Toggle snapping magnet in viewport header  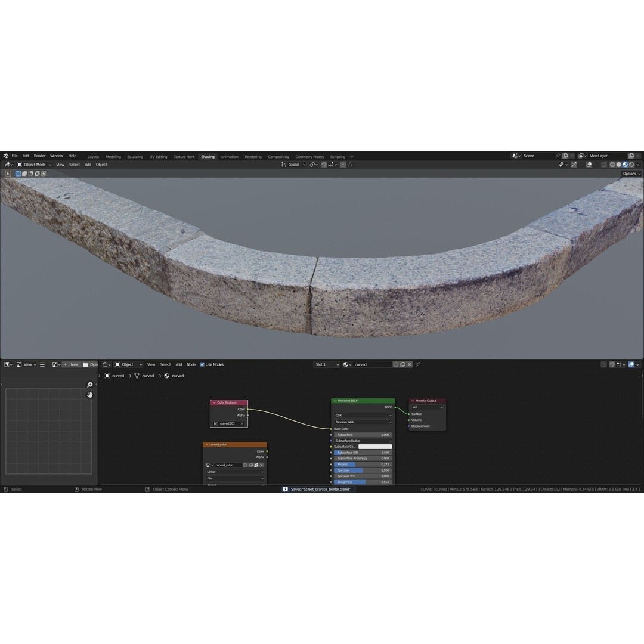click(324, 165)
